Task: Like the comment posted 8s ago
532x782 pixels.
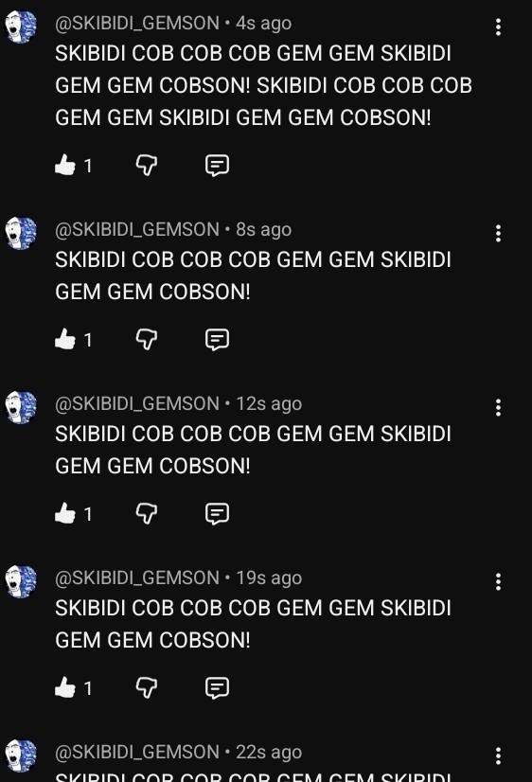Action: [64, 340]
